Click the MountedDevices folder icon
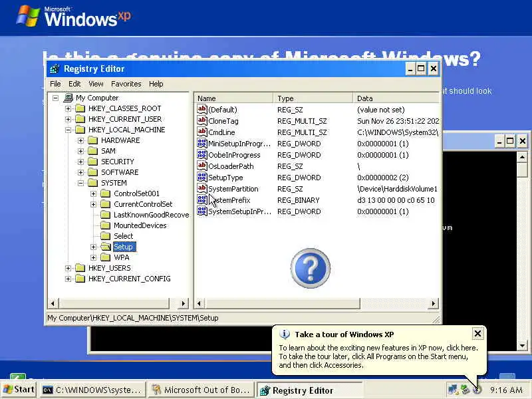Image resolution: width=532 pixels, height=399 pixels. (x=106, y=225)
